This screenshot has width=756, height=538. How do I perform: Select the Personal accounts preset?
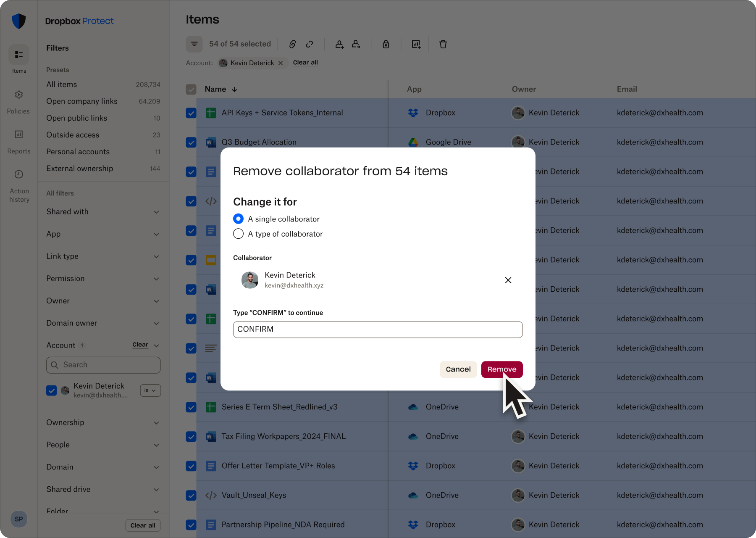click(x=103, y=152)
